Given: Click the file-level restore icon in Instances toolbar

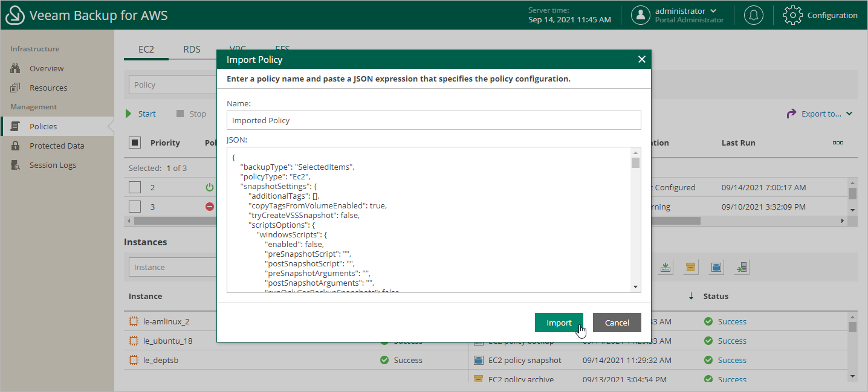Looking at the screenshot, I should [742, 266].
